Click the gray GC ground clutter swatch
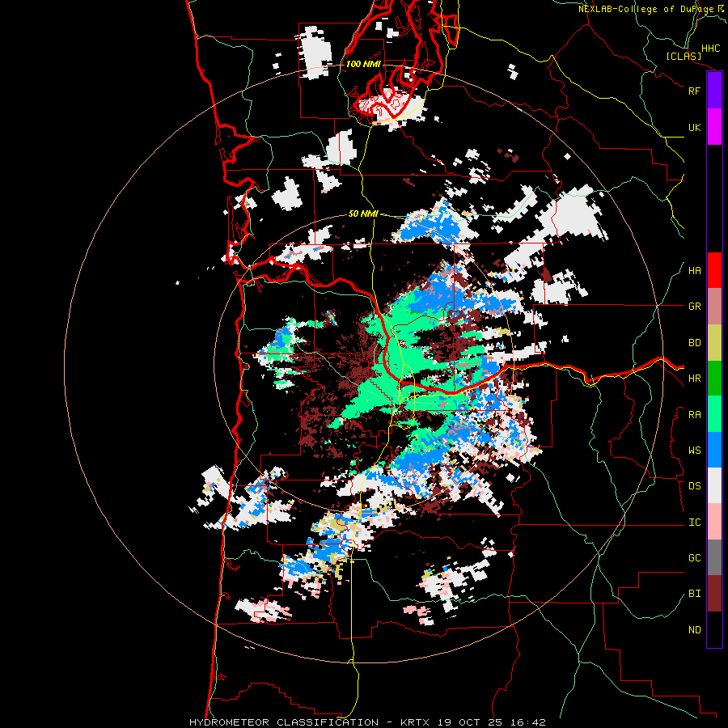The image size is (728, 728). click(714, 557)
